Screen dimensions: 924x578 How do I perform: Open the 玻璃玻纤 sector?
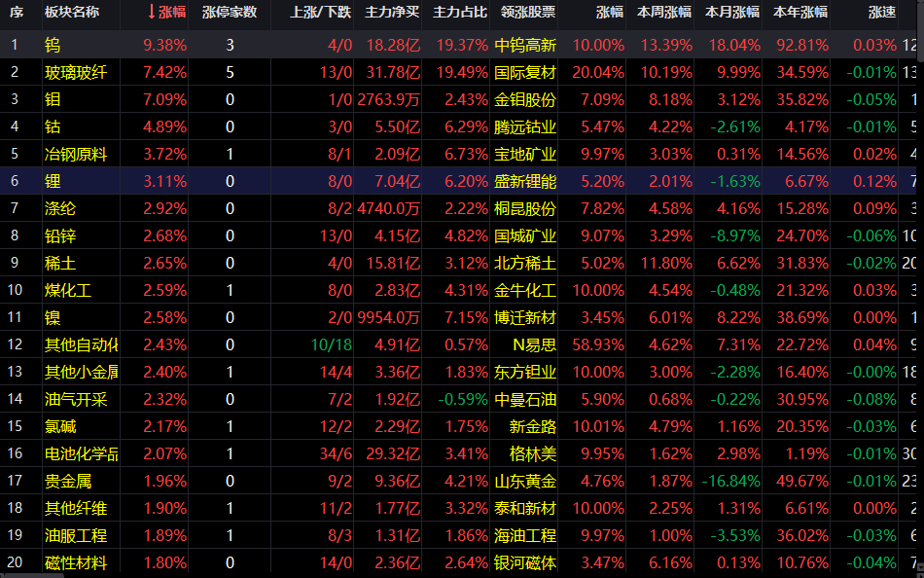[76, 73]
